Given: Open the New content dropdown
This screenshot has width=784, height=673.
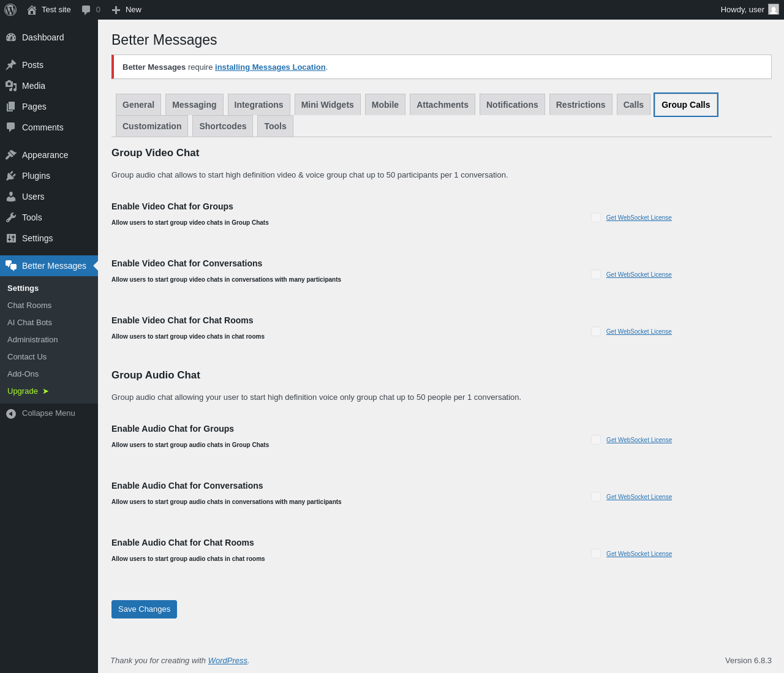Looking at the screenshot, I should 127,10.
